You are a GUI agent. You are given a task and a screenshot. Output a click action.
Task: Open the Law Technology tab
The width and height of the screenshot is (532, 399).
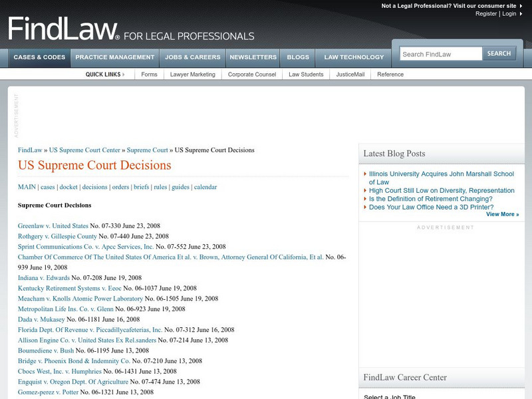[354, 57]
